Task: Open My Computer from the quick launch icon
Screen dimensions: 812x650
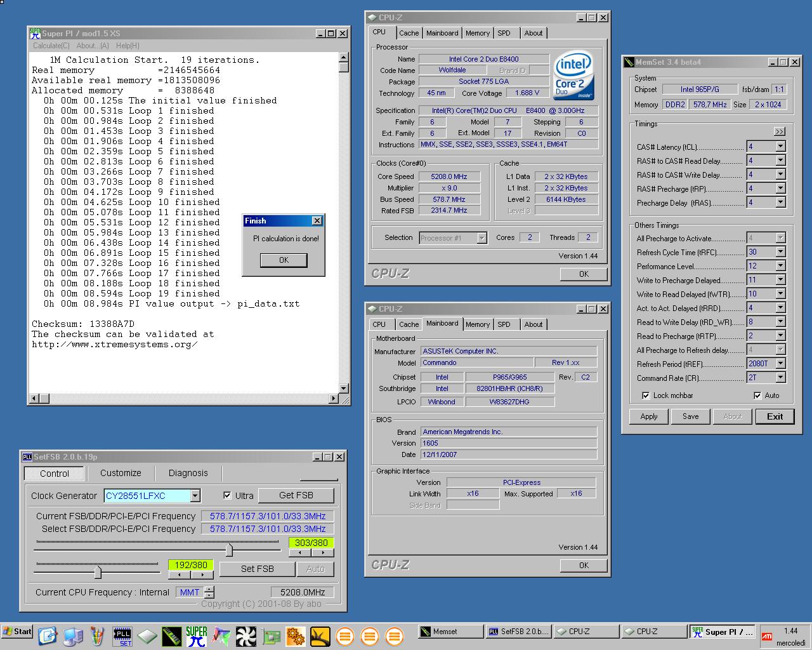Action: point(73,636)
